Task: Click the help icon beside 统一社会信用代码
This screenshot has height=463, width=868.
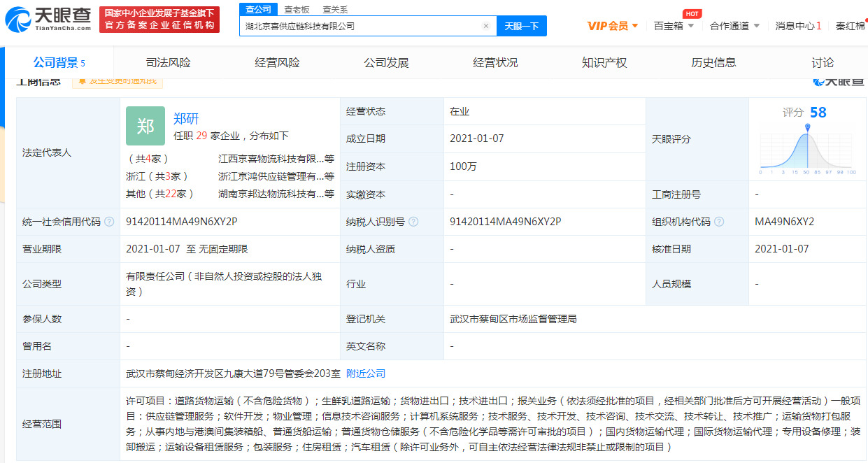Action: [x=109, y=222]
